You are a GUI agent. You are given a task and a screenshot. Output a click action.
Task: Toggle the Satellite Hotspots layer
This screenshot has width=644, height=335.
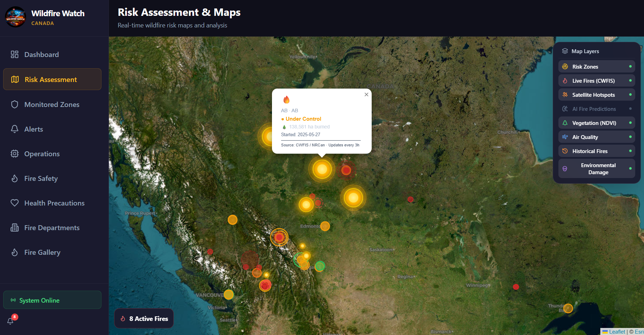coord(596,95)
